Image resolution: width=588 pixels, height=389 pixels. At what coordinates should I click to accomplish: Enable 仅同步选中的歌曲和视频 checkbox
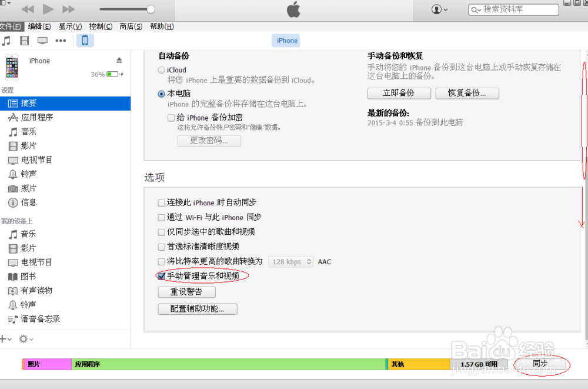(161, 232)
